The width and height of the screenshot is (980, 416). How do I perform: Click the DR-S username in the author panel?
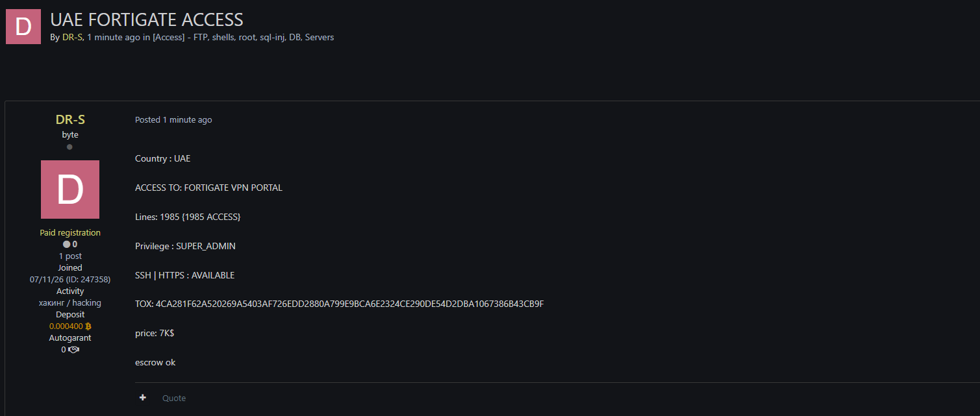pos(70,120)
